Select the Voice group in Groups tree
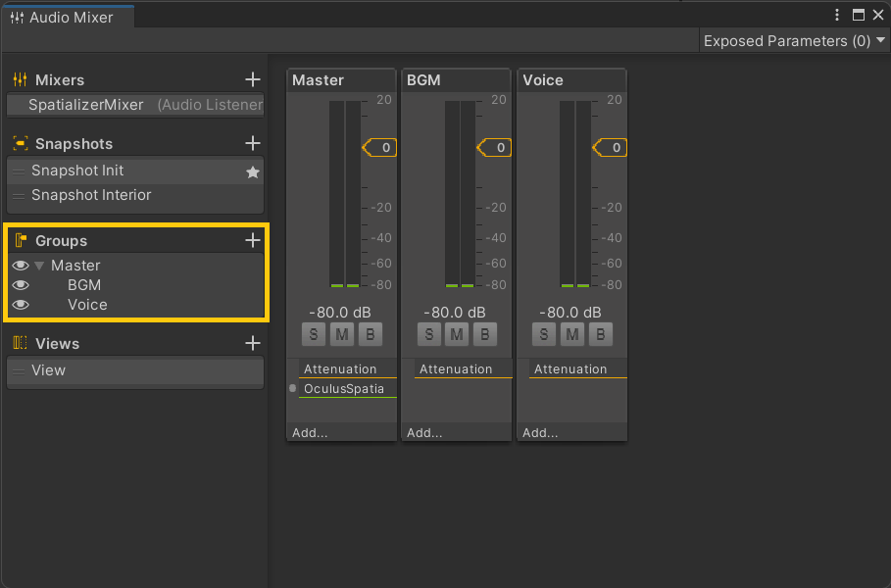The height and width of the screenshot is (588, 891). point(87,305)
